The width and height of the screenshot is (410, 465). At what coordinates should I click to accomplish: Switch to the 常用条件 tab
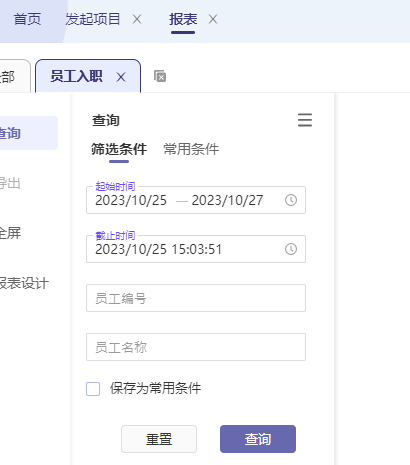(x=191, y=149)
